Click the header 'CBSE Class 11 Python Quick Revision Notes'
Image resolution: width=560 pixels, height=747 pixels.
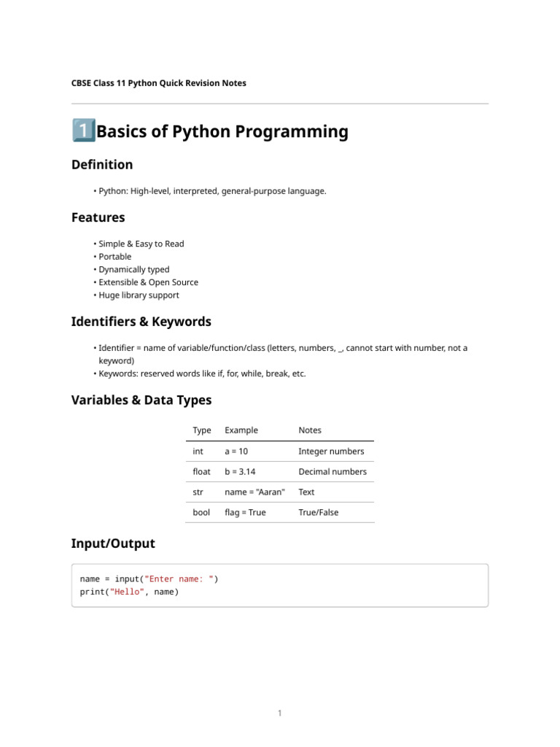tap(158, 83)
